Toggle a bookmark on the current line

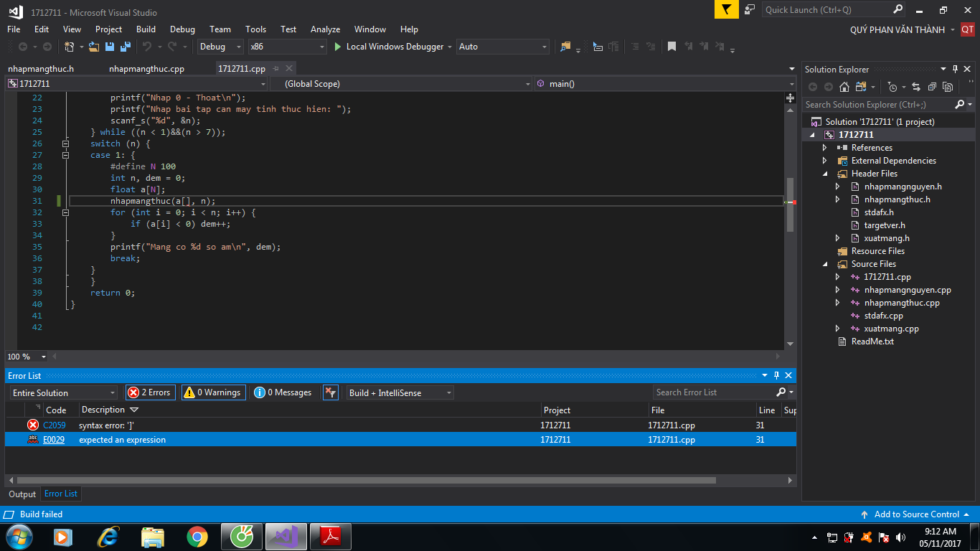click(x=672, y=46)
